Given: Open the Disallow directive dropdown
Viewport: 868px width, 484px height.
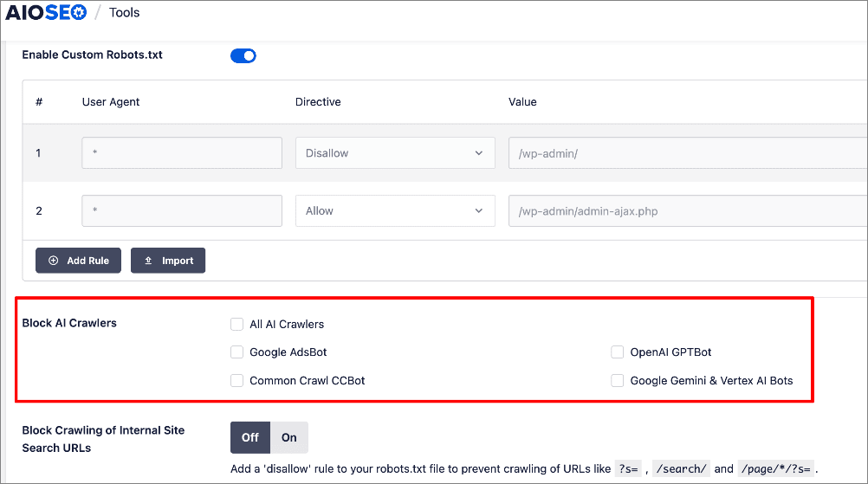Looking at the screenshot, I should (x=395, y=152).
